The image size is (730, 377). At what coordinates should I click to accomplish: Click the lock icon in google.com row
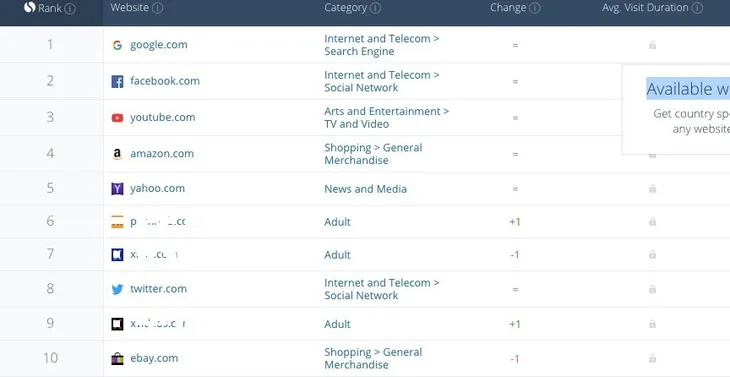coord(652,45)
